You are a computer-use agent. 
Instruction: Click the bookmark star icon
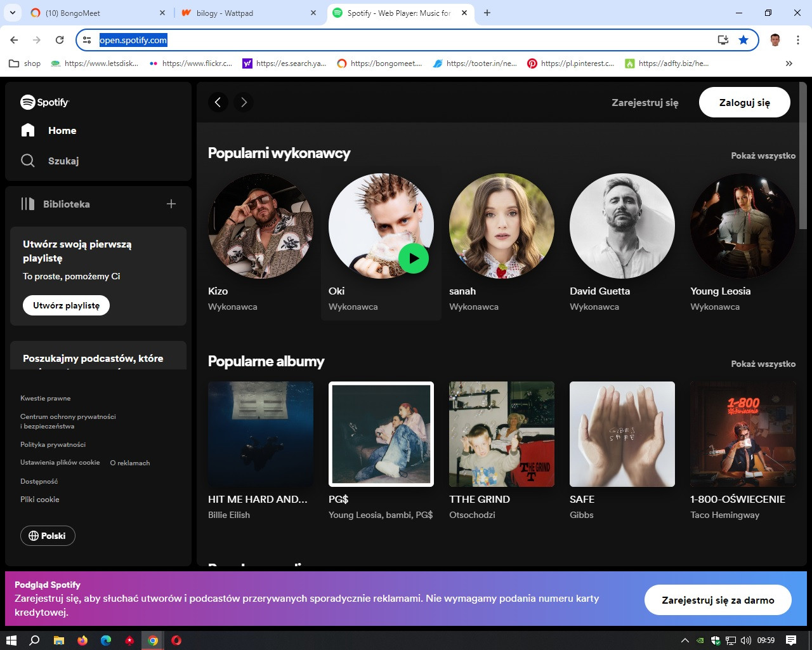point(743,40)
